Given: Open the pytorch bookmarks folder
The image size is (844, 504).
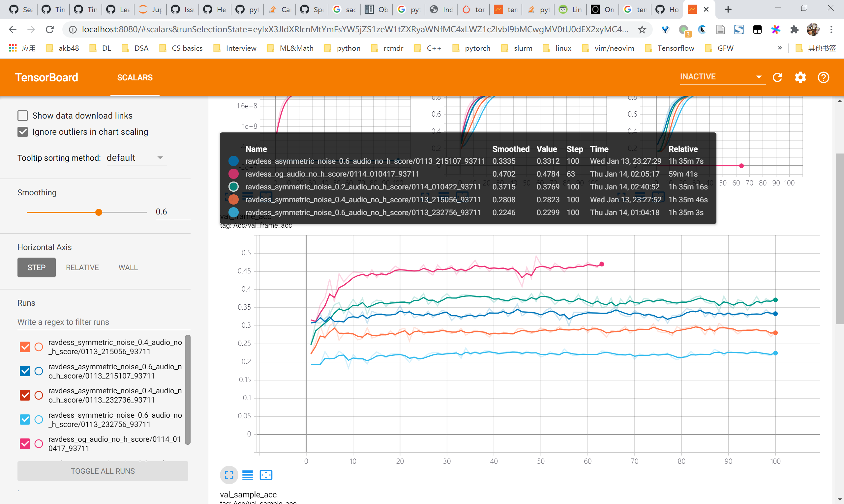Looking at the screenshot, I should 471,48.
